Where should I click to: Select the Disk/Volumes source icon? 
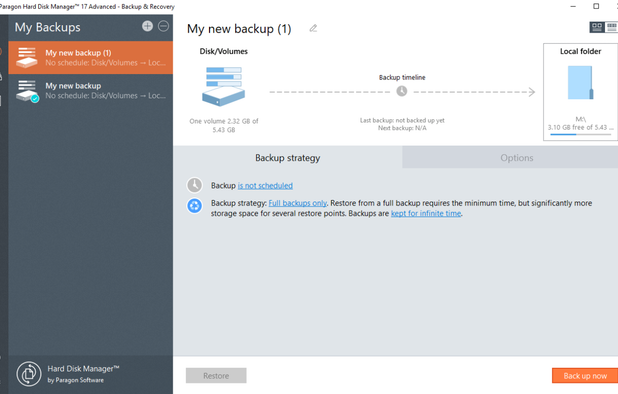[x=223, y=86]
